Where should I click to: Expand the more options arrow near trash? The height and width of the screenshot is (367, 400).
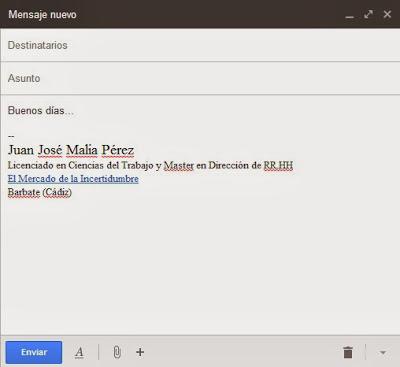[383, 353]
